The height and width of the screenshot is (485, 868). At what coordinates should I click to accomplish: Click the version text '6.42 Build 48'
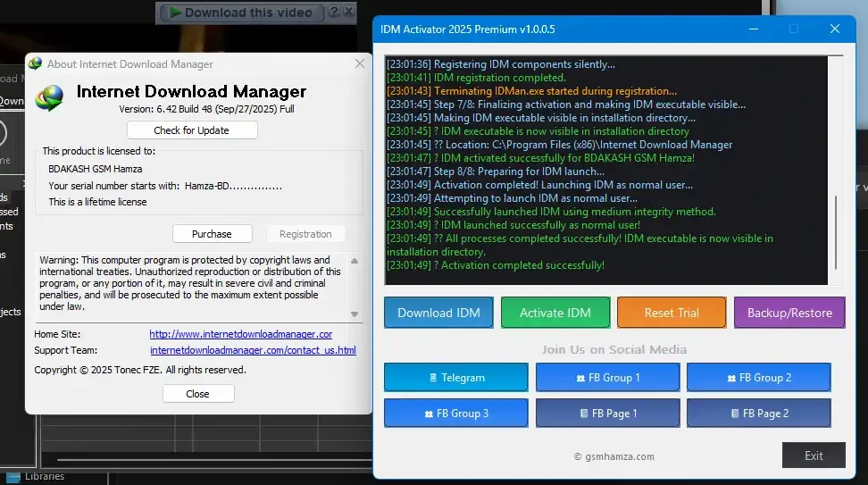tap(184, 109)
